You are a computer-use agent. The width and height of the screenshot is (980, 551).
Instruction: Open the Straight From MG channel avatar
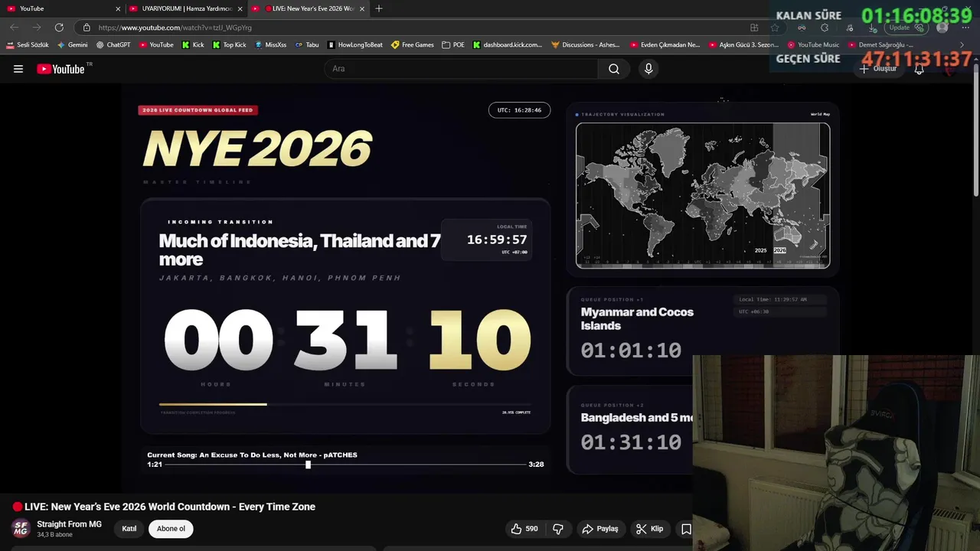coord(21,528)
